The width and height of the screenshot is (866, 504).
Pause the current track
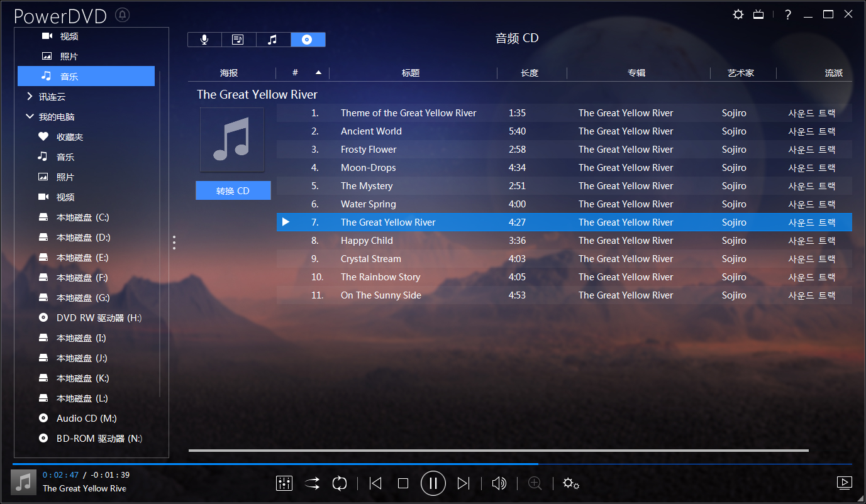433,483
